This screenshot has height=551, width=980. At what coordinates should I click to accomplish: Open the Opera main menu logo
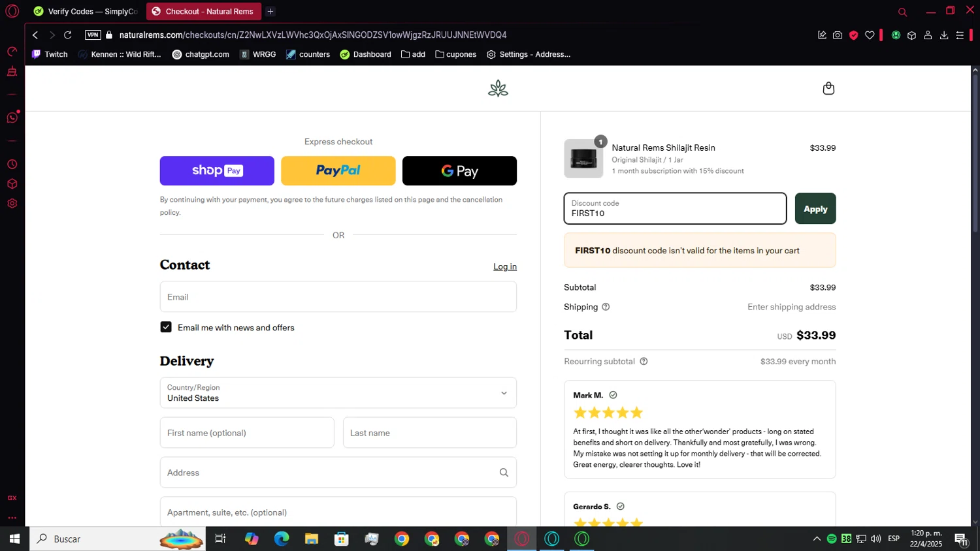click(12, 11)
